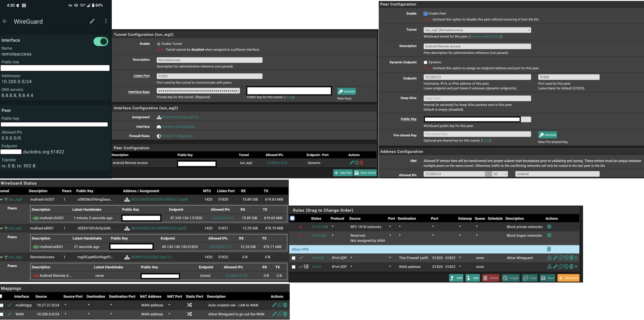Click Add rule to bottom button
Screen dimensions: 644x320
click(x=473, y=278)
